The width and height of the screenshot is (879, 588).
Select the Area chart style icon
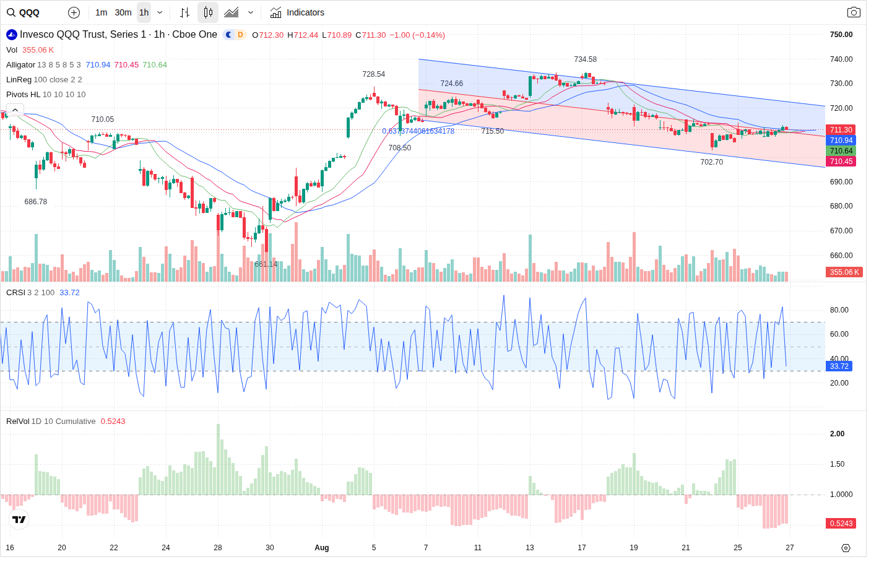point(232,12)
